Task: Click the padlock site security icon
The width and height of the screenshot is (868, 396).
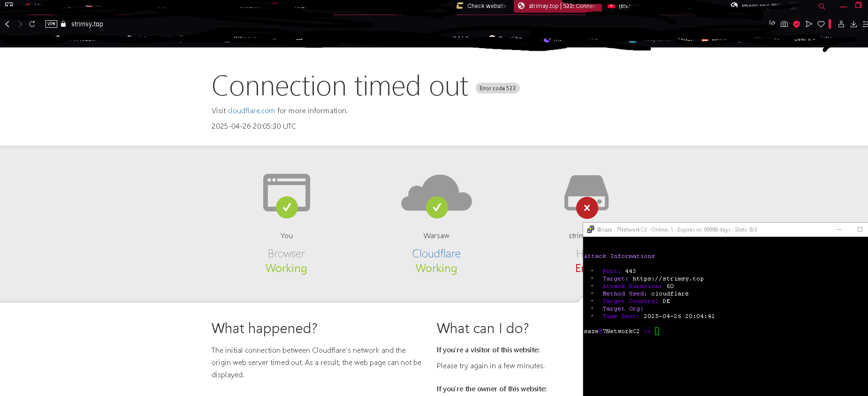Action: tap(63, 24)
